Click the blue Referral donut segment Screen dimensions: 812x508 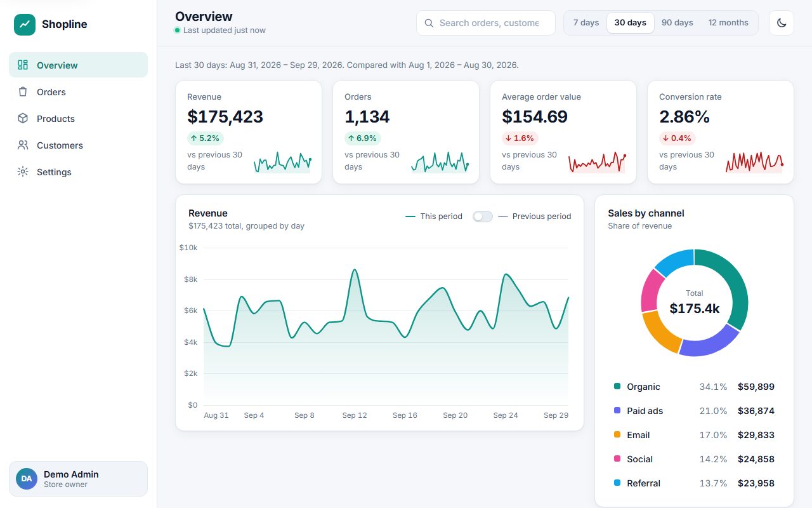click(677, 260)
